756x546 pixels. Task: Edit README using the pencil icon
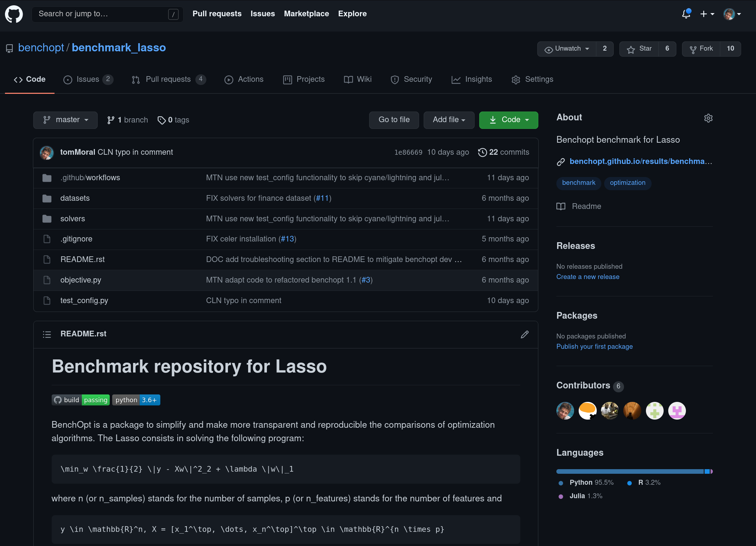[525, 334]
